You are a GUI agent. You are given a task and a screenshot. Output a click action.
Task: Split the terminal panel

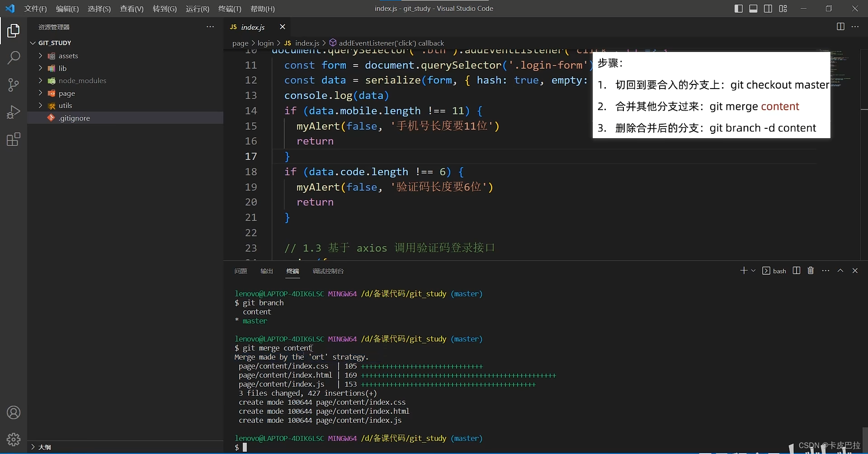797,270
